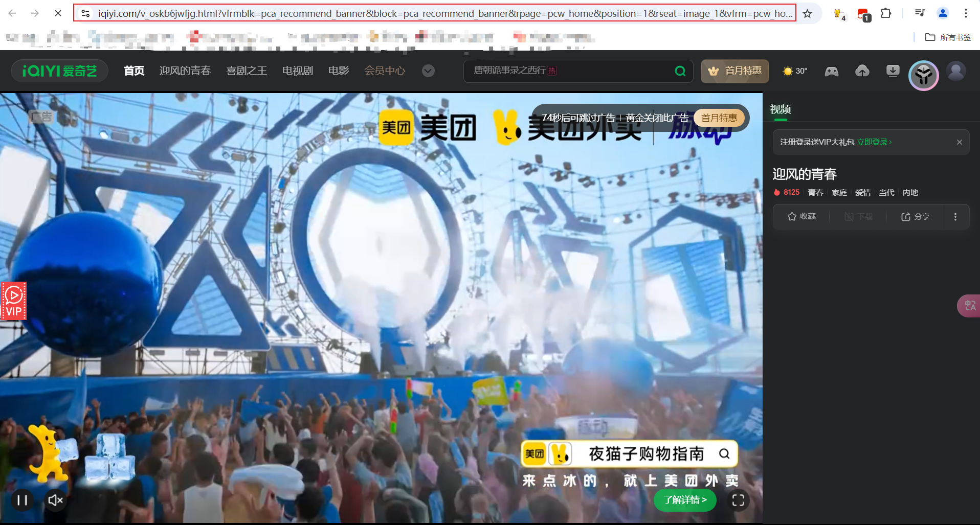Open the download client icon
The height and width of the screenshot is (525, 980).
893,71
